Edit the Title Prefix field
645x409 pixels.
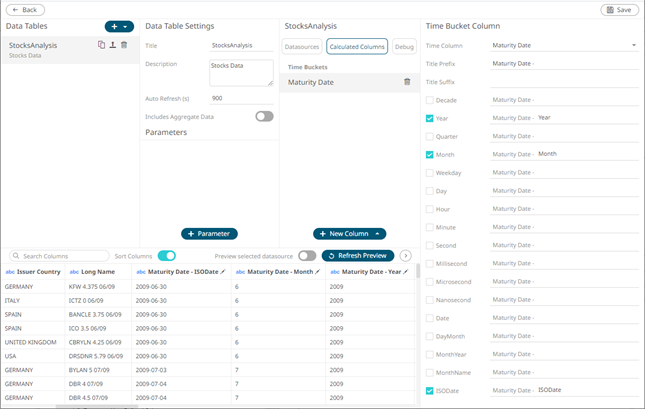tap(564, 64)
